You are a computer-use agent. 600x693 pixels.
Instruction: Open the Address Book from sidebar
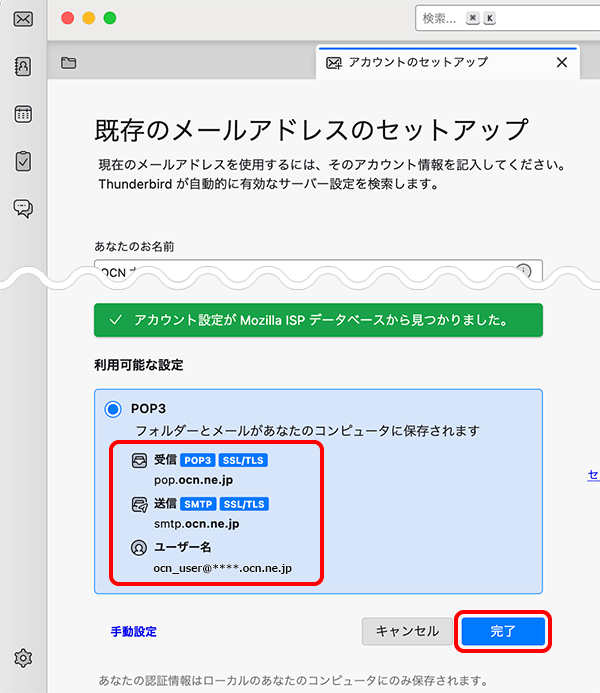(x=23, y=67)
